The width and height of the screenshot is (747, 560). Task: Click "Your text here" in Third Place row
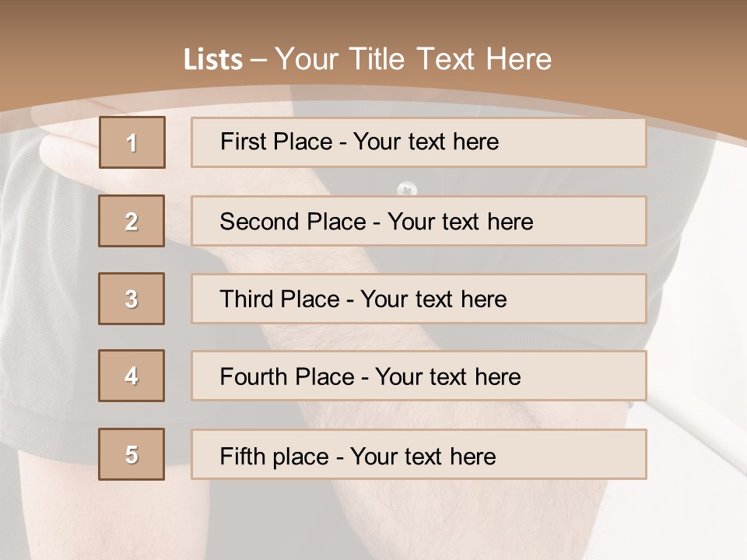(433, 299)
